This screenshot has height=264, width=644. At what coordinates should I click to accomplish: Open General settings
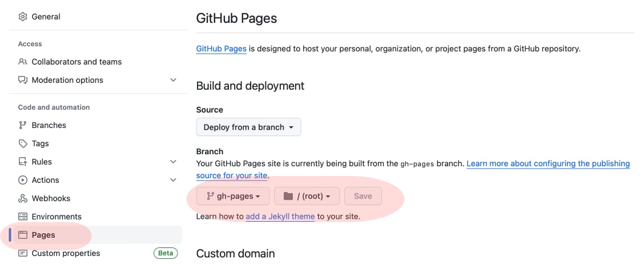tap(46, 17)
